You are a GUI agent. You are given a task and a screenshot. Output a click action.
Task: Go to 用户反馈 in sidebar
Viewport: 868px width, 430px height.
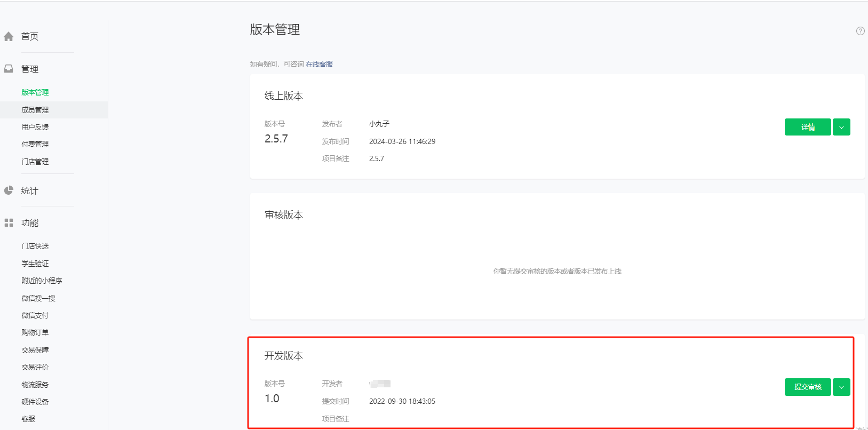(x=35, y=127)
